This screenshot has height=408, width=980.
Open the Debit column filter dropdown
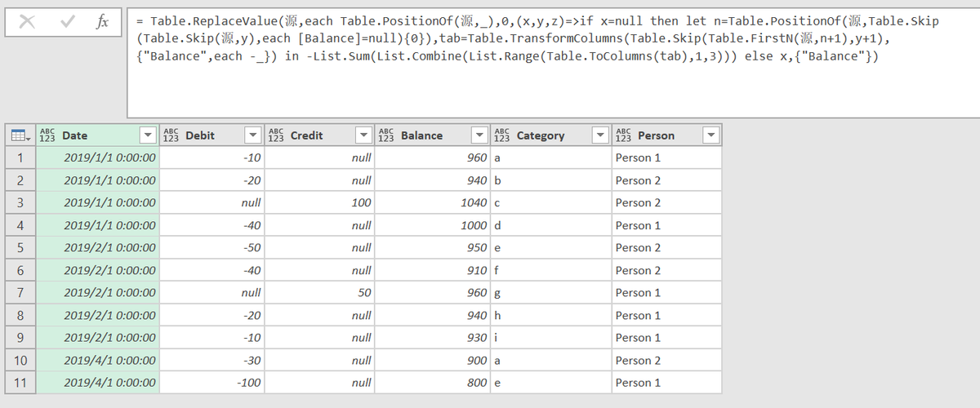[x=253, y=135]
